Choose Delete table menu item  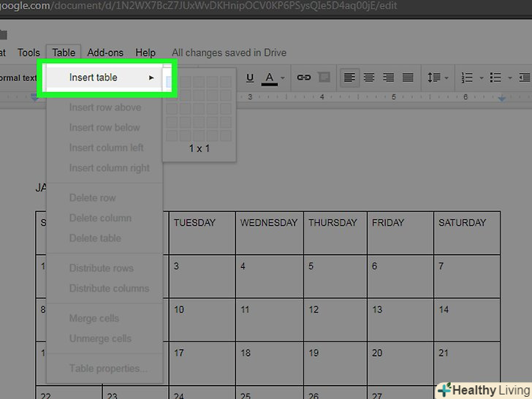point(104,238)
